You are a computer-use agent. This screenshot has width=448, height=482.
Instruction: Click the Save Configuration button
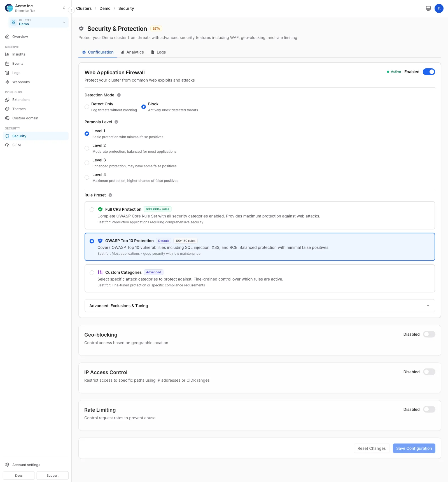(x=414, y=448)
